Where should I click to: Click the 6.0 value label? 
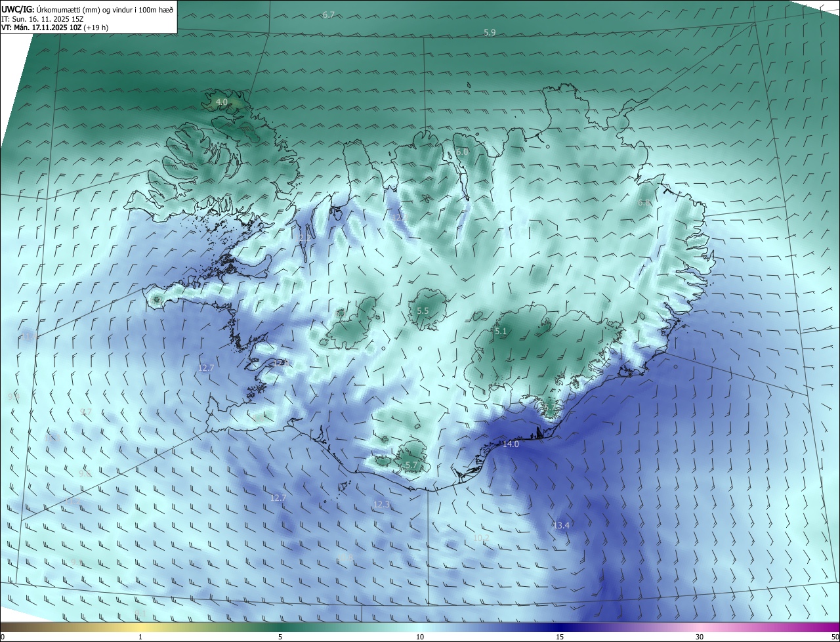click(x=463, y=152)
